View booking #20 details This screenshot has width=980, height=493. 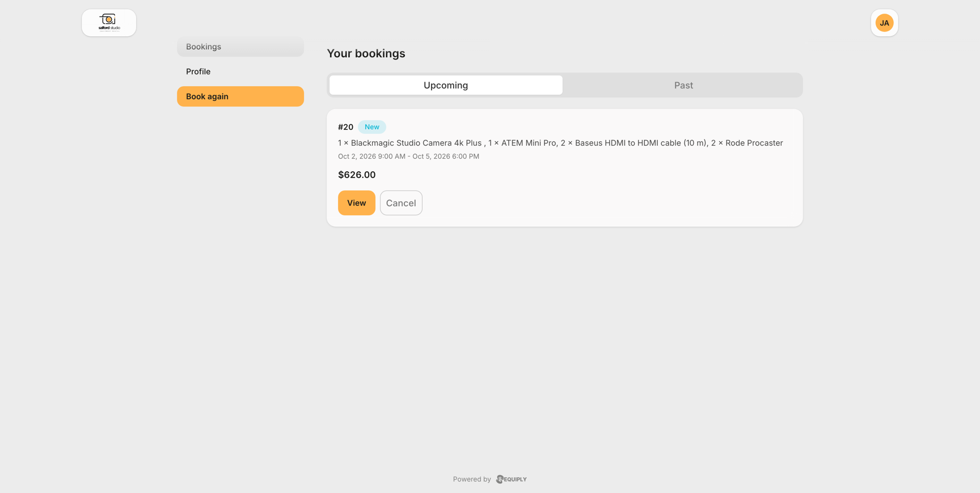click(x=357, y=203)
